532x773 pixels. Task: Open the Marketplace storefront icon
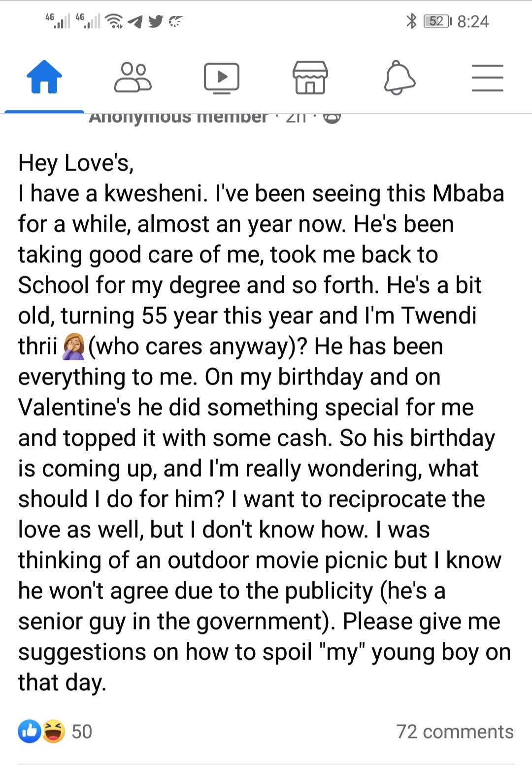tap(310, 77)
